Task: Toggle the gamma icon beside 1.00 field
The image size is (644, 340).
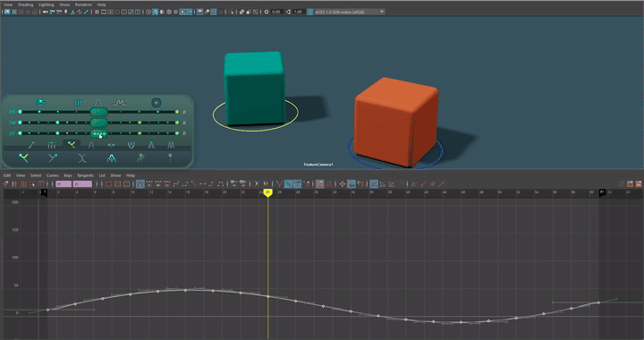Action: coord(288,12)
